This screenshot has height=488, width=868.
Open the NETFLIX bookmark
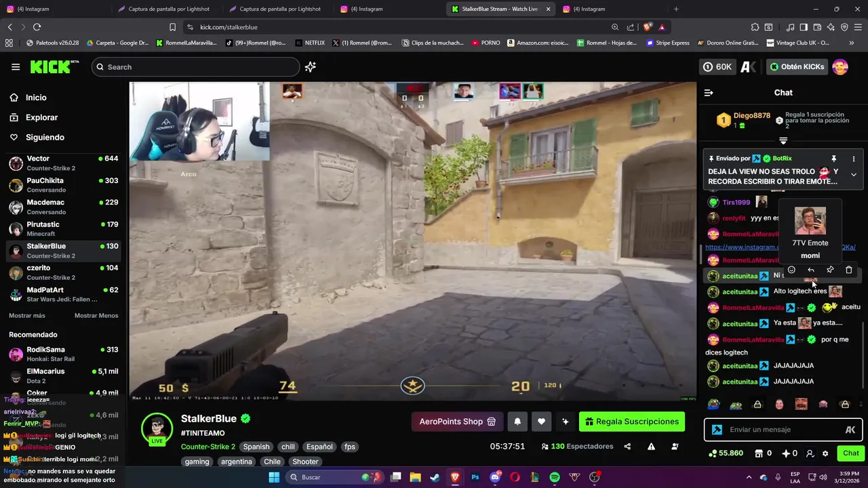309,43
